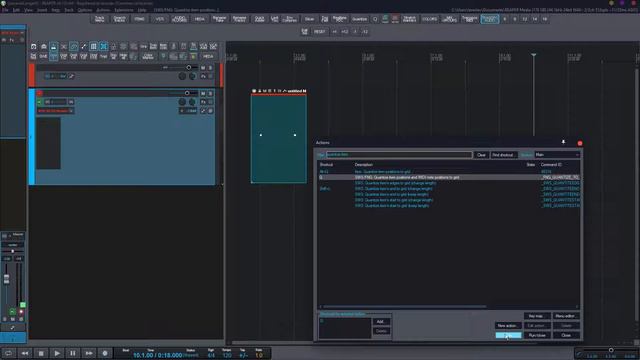Image resolution: width=640 pixels, height=360 pixels.
Task: Click the toolbar button labeled 16
Action: pos(544,19)
